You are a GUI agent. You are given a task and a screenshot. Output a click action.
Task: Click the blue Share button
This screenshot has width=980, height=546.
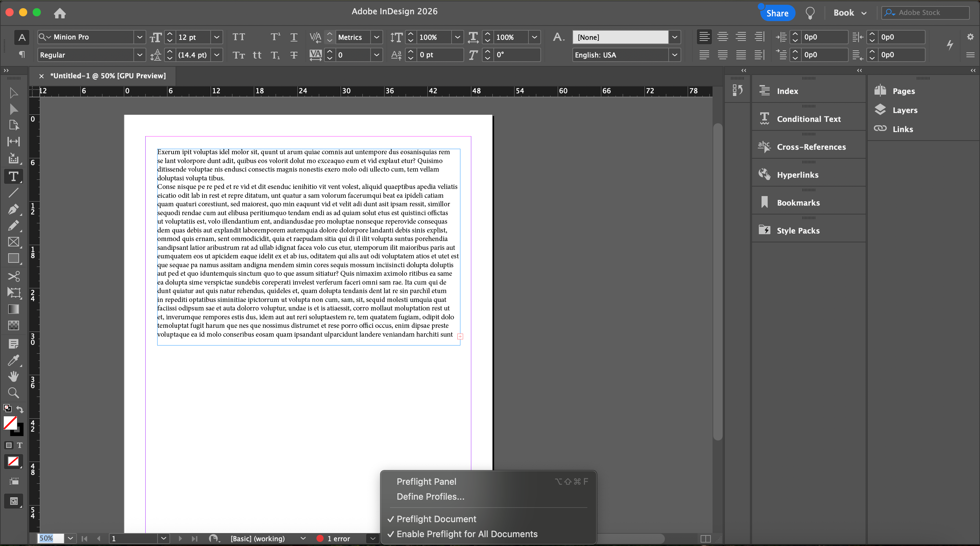click(x=777, y=13)
